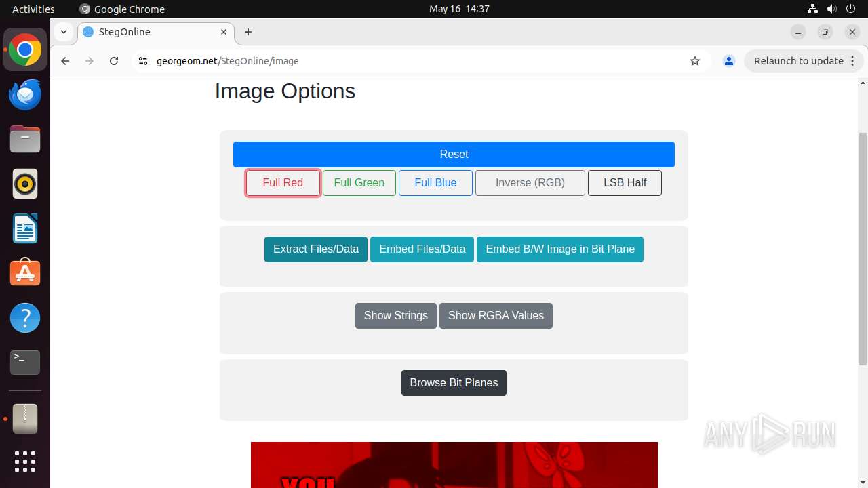Open Chrome's three-dot menu
The width and height of the screenshot is (868, 488).
(853, 61)
